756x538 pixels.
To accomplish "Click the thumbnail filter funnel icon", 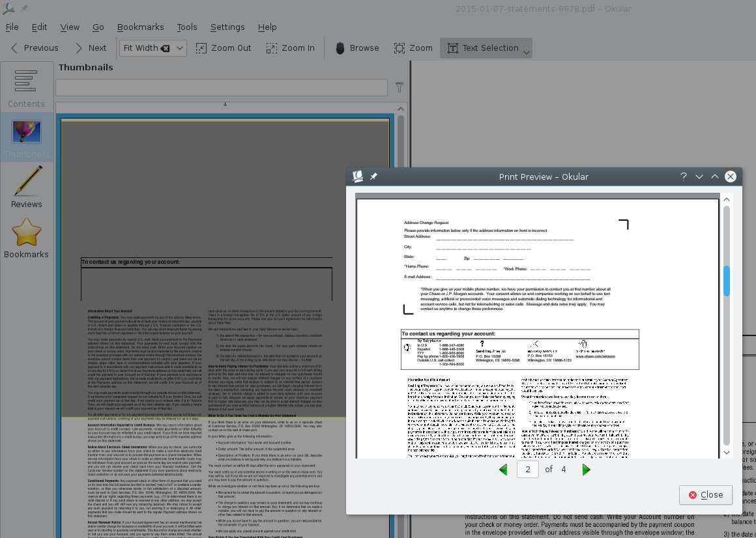I will click(x=400, y=87).
